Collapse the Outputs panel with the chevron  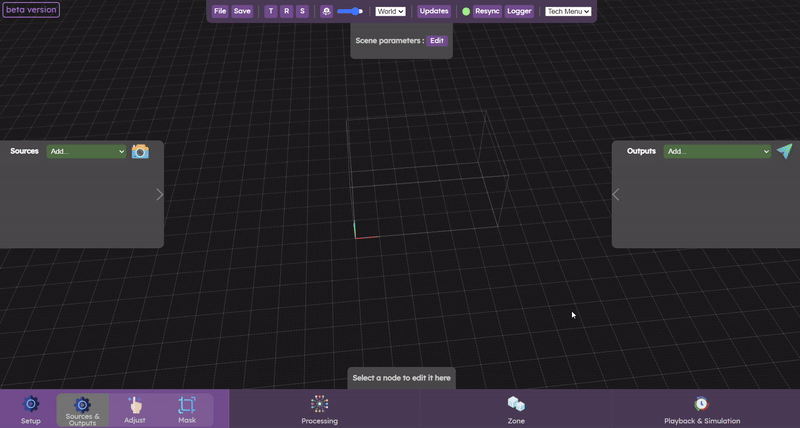616,194
